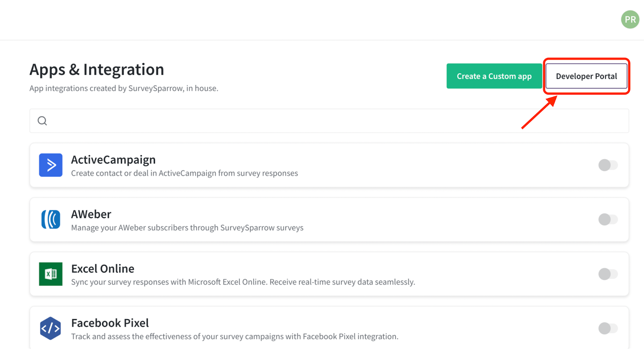Click the Apps & Integration heading
Screen dimensions: 644x349
point(97,70)
